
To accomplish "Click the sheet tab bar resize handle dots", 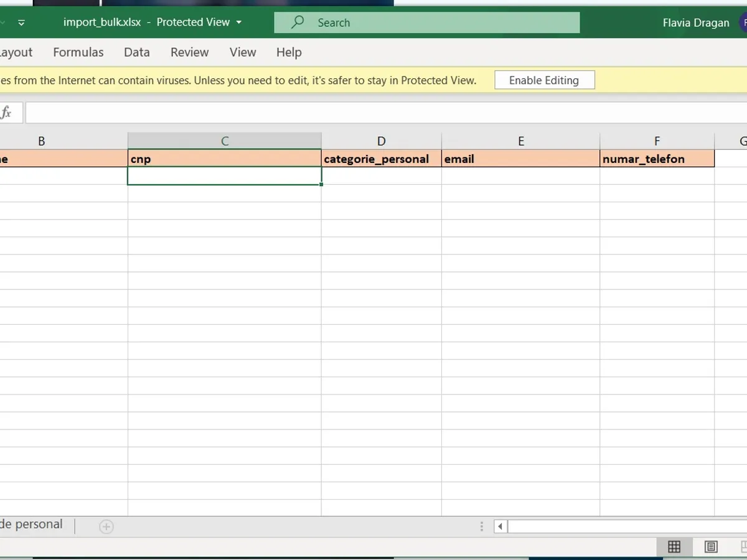I will pos(481,527).
